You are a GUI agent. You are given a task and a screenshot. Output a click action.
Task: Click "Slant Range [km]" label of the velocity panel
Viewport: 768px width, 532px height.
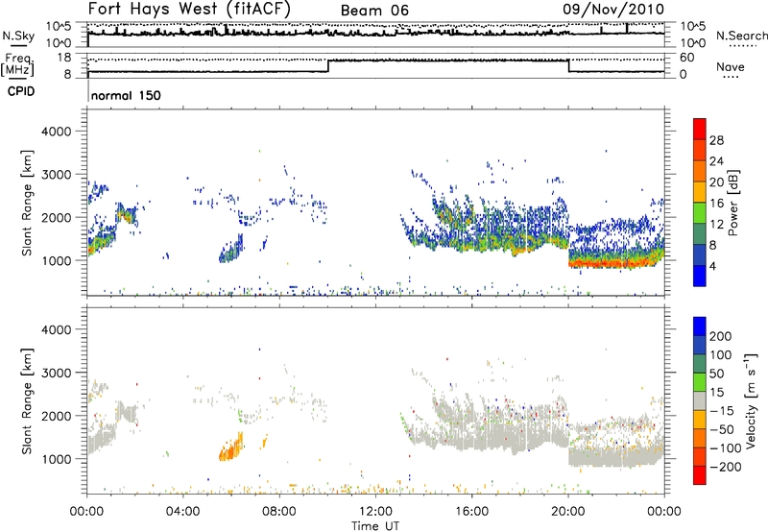(27, 401)
